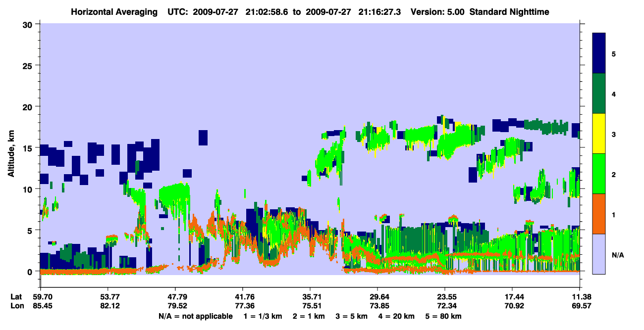Click the 'Lat' row label
The width and height of the screenshot is (644, 330).
(16, 297)
